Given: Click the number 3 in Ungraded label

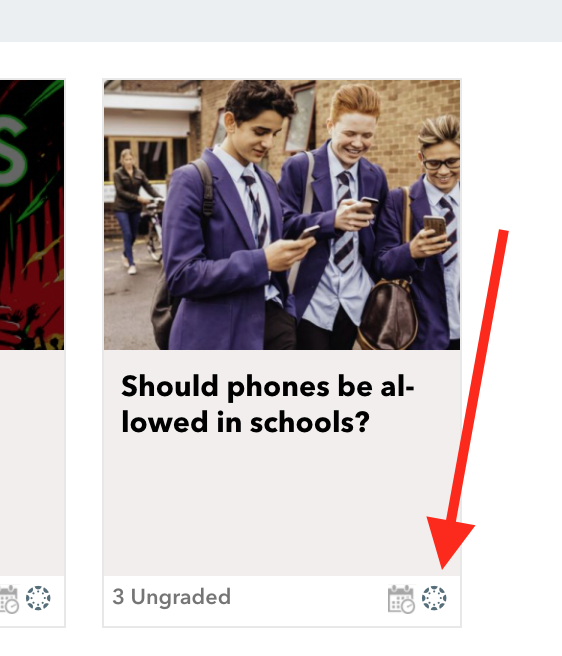Looking at the screenshot, I should tap(118, 597).
